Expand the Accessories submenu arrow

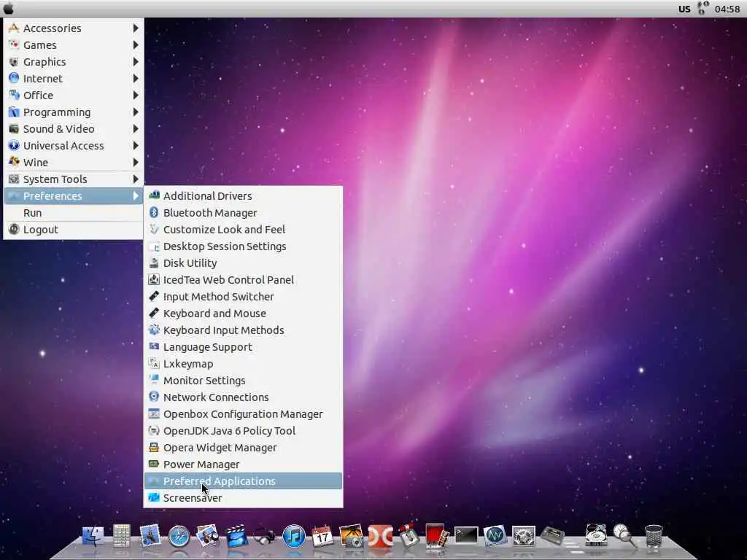(x=136, y=28)
